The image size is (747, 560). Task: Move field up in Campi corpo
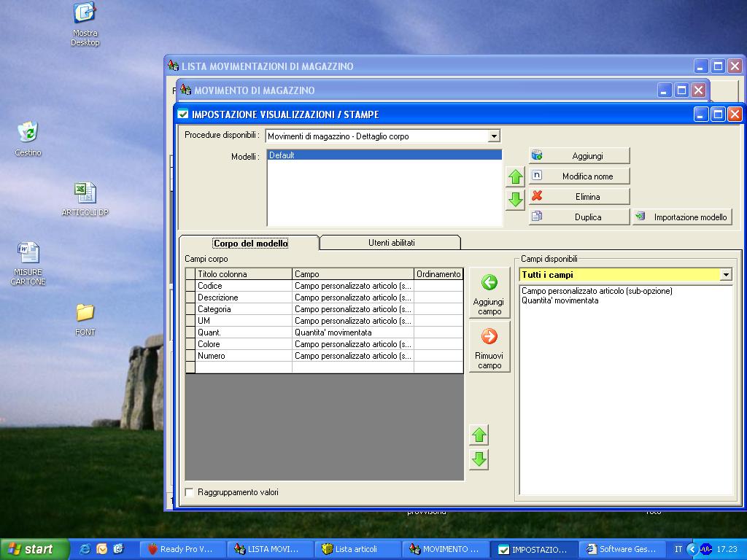479,435
